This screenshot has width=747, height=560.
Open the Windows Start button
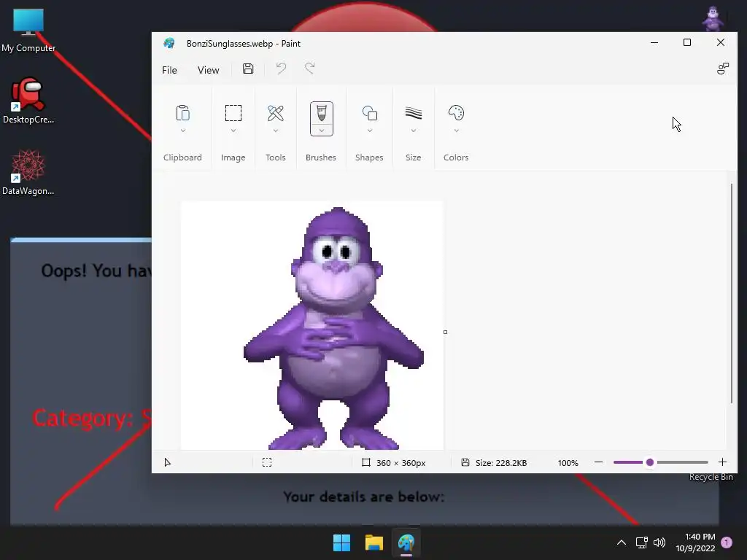pyautogui.click(x=341, y=542)
